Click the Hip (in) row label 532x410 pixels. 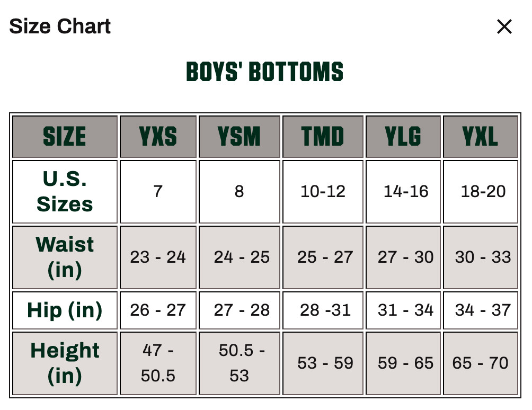[65, 310]
